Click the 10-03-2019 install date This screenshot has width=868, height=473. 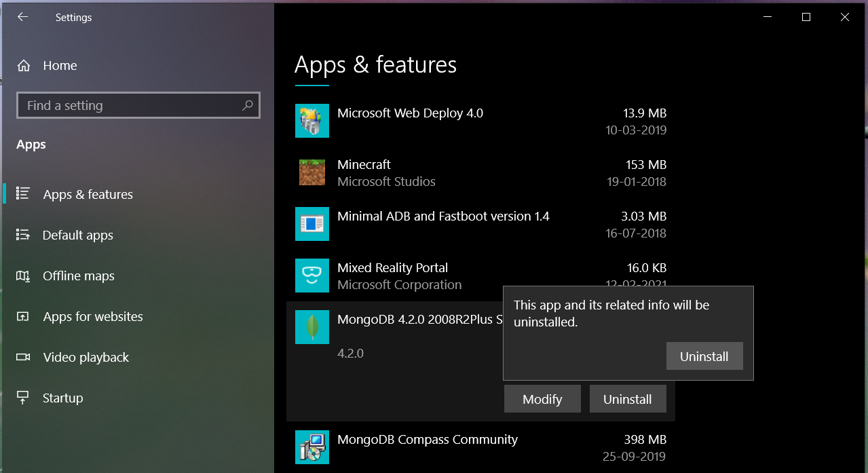pyautogui.click(x=636, y=130)
